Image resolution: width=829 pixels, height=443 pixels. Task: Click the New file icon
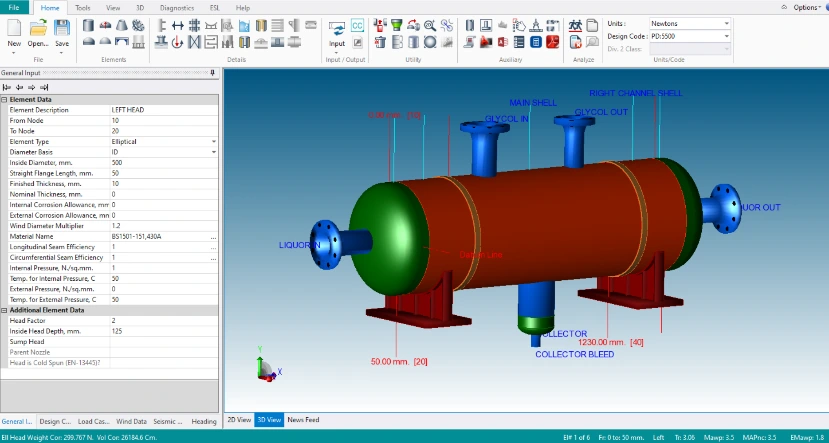tap(14, 28)
